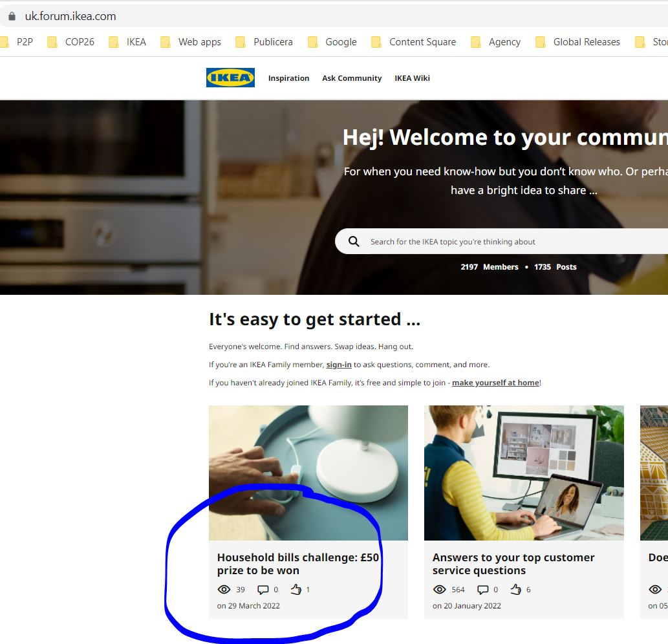Open Answers to your top customer service questions
Image resolution: width=668 pixels, height=644 pixels.
[513, 564]
